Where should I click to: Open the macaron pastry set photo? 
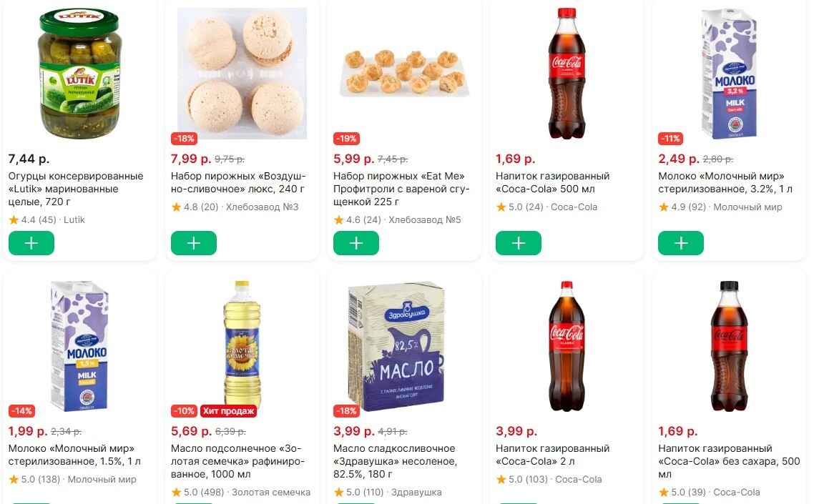pos(242,74)
